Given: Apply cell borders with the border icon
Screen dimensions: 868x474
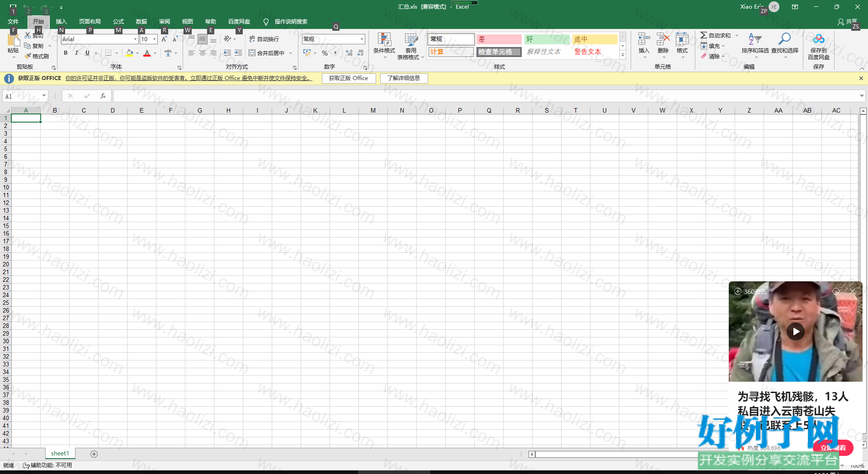Looking at the screenshot, I should [108, 53].
